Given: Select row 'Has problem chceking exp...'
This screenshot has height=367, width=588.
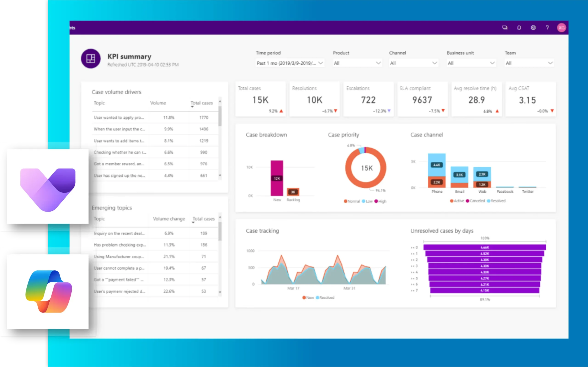Looking at the screenshot, I should (x=155, y=245).
